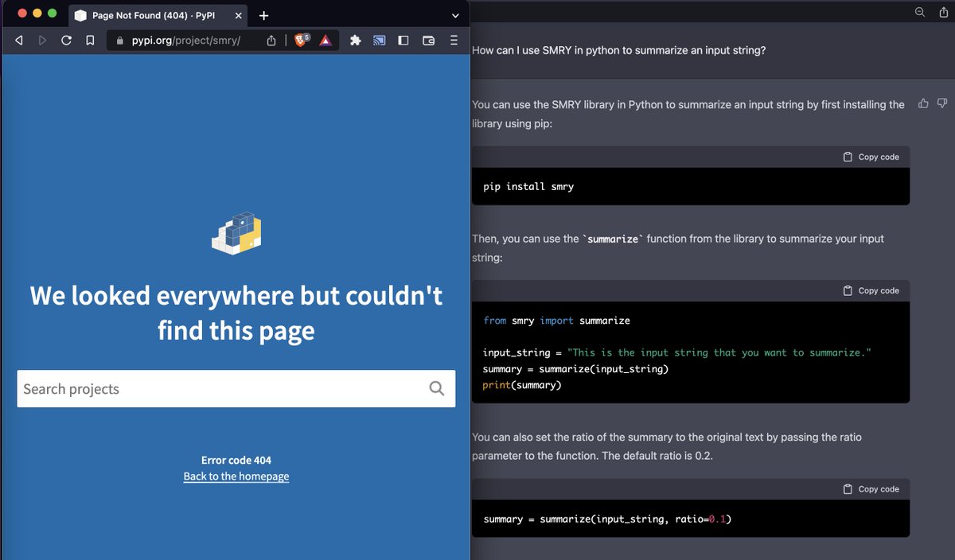Image resolution: width=955 pixels, height=560 pixels.
Task: Click the search magnifier button
Action: [x=437, y=388]
